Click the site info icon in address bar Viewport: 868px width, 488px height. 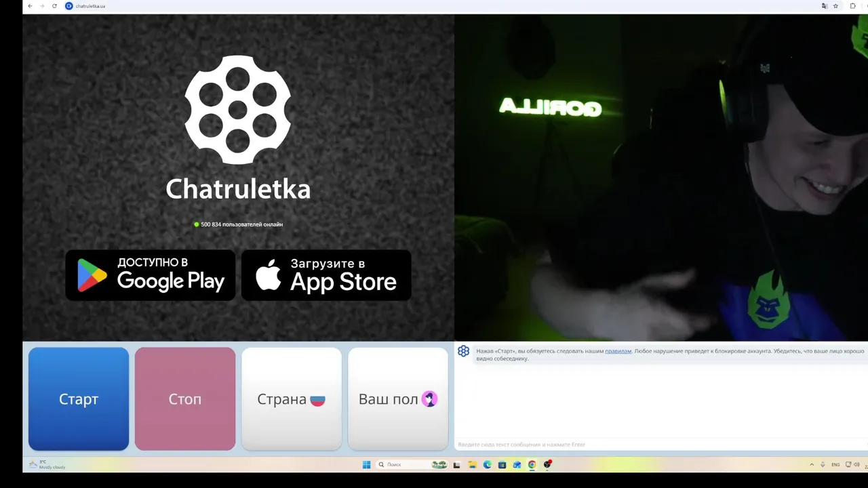(68, 6)
